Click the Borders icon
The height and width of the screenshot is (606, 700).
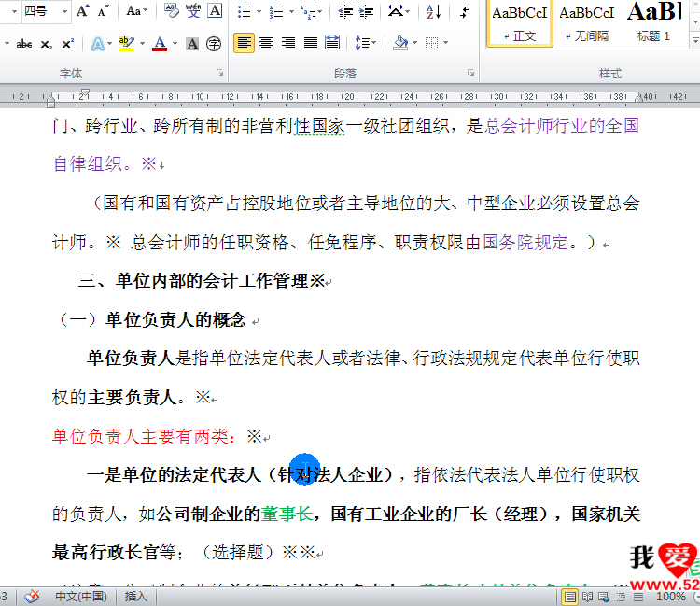pos(432,43)
